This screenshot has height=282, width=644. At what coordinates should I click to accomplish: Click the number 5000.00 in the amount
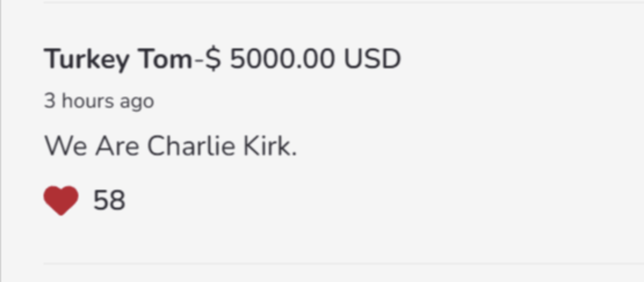coord(282,59)
